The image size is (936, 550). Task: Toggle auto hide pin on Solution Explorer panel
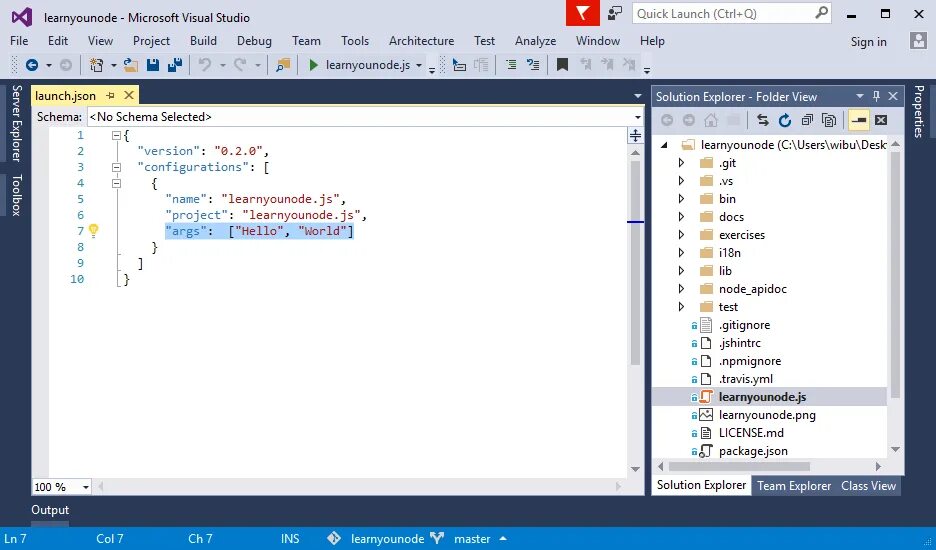(876, 96)
